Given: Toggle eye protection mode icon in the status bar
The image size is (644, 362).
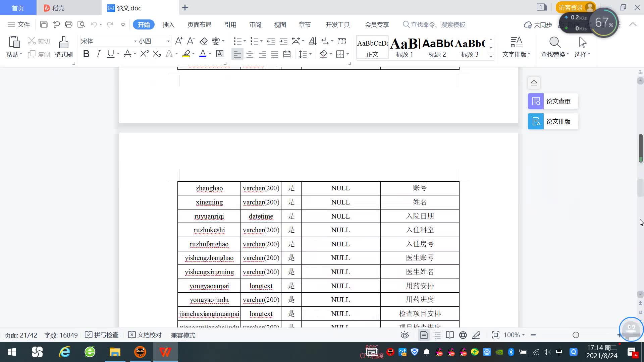Looking at the screenshot, I should click(405, 335).
